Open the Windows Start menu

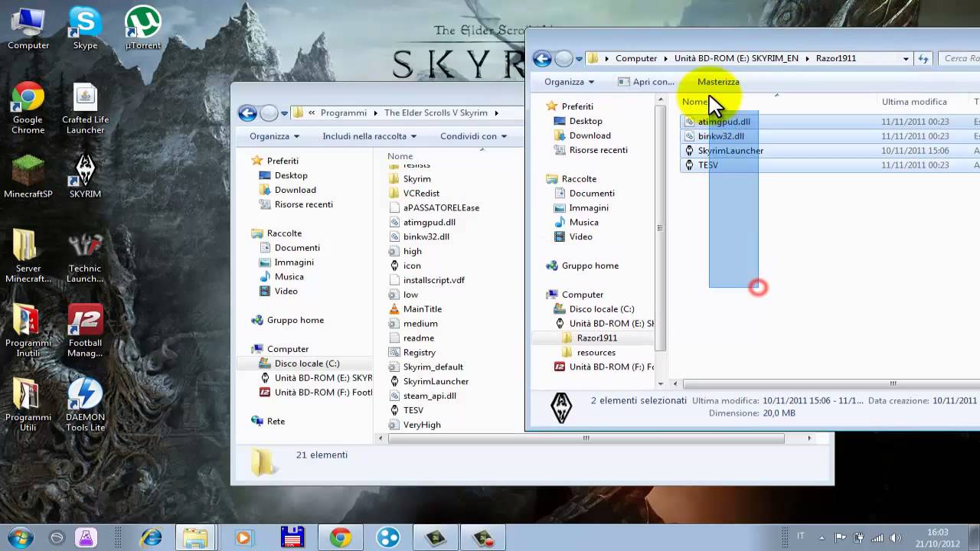click(x=18, y=537)
